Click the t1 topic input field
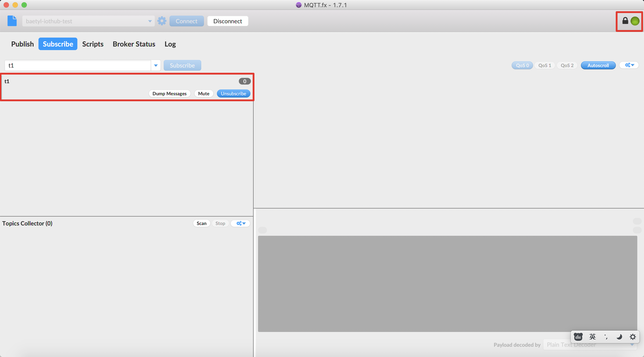 click(78, 66)
